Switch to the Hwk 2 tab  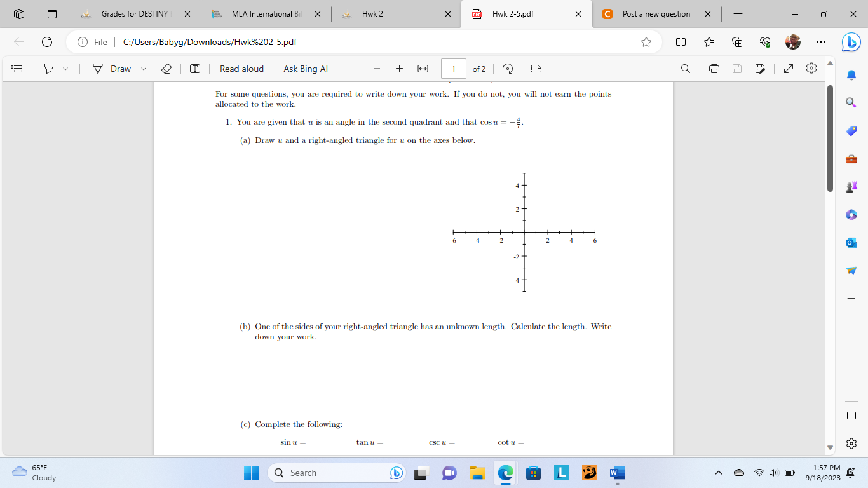tap(397, 14)
